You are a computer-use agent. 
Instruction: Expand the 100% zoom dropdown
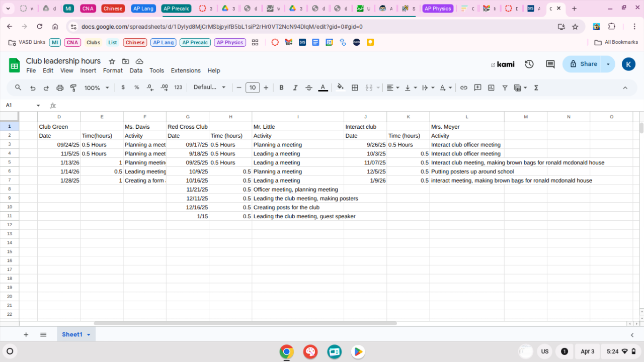[x=97, y=87]
